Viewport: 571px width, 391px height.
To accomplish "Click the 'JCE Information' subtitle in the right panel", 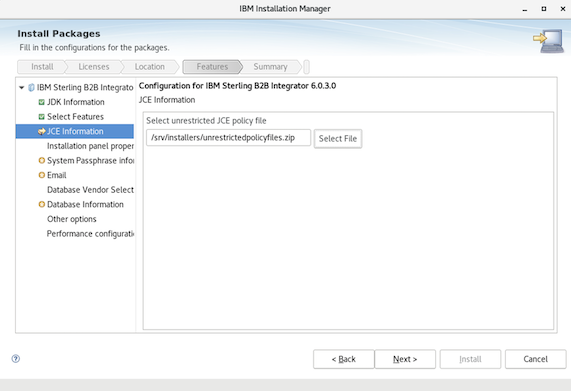I will click(167, 100).
